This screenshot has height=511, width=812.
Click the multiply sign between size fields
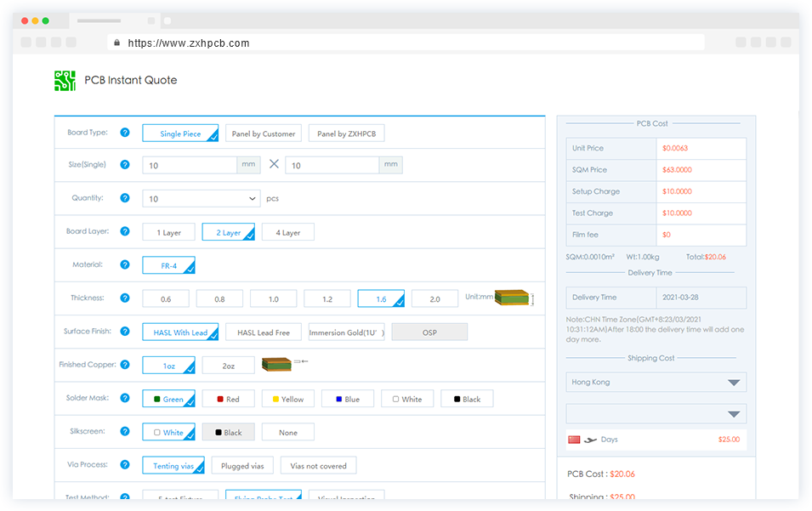tap(274, 164)
